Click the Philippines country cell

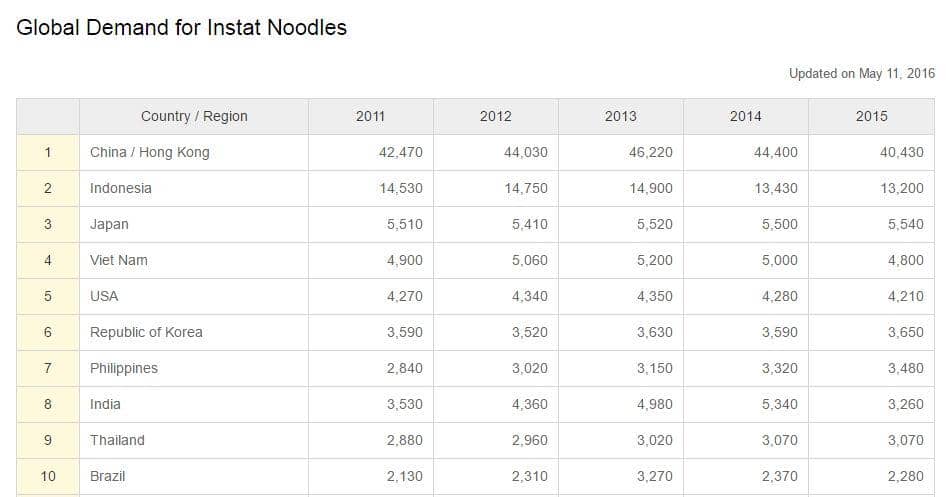124,368
